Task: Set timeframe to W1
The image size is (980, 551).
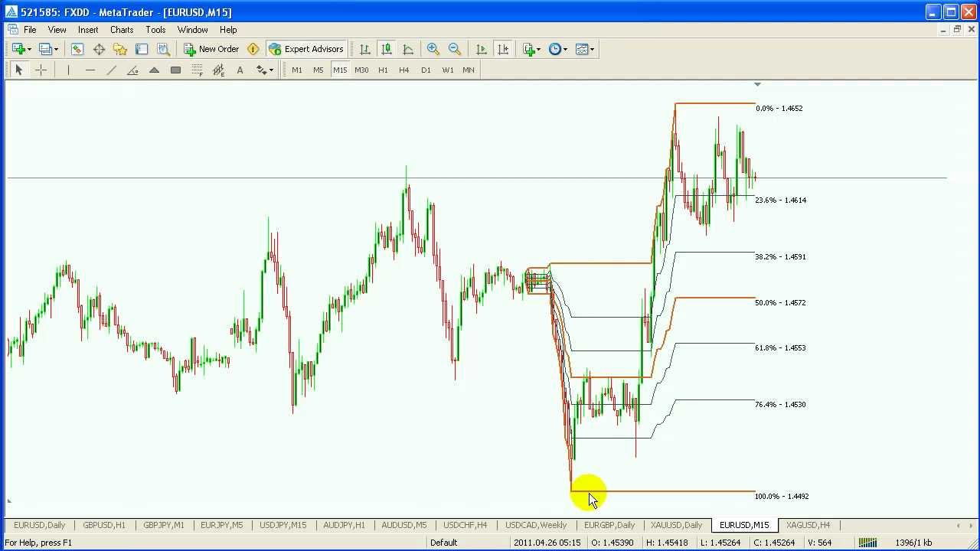Action: [447, 70]
